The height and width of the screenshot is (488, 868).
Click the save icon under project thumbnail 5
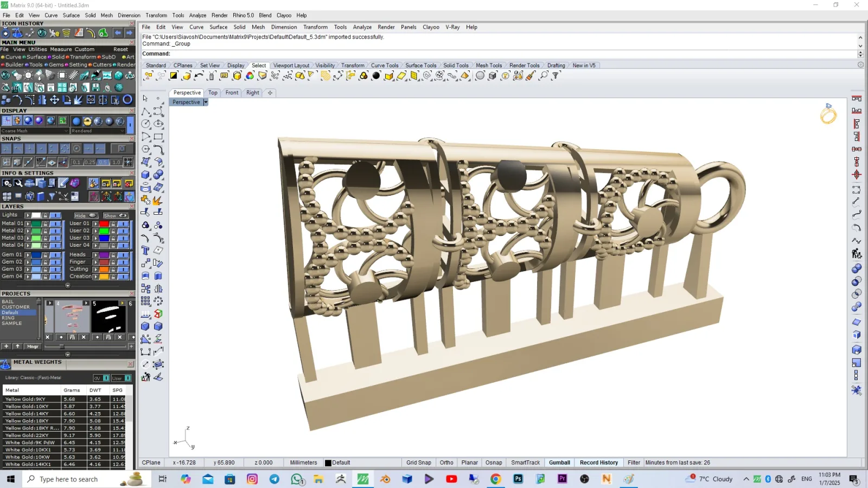(x=108, y=337)
